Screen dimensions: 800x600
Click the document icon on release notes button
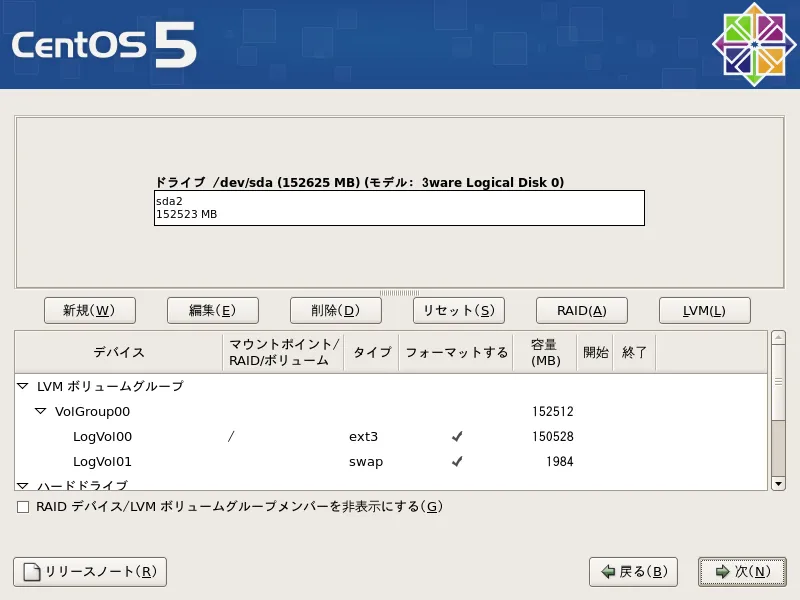tap(32, 572)
